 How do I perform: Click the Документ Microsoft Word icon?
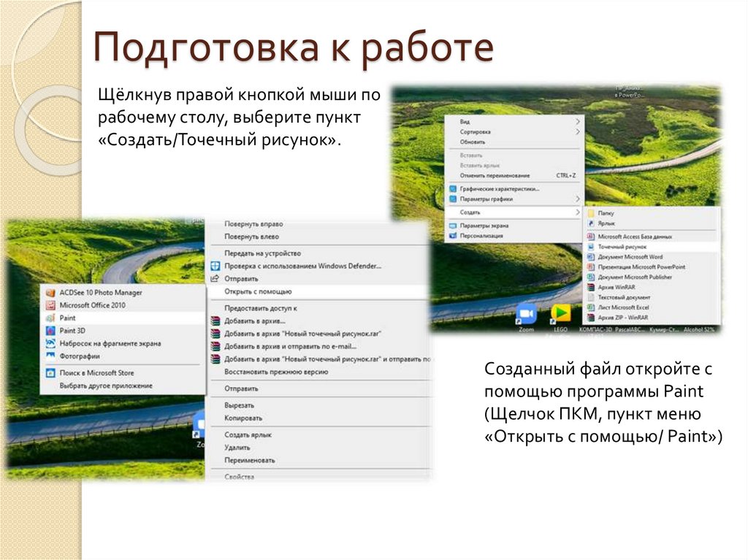point(591,256)
